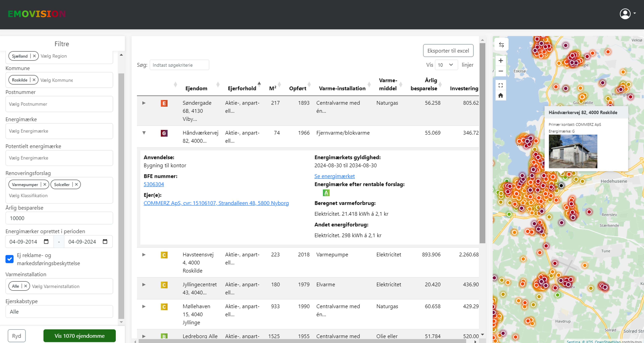Image resolution: width=644 pixels, height=343 pixels.
Task: Toggle fullscreen map view icon
Action: pyautogui.click(x=500, y=86)
